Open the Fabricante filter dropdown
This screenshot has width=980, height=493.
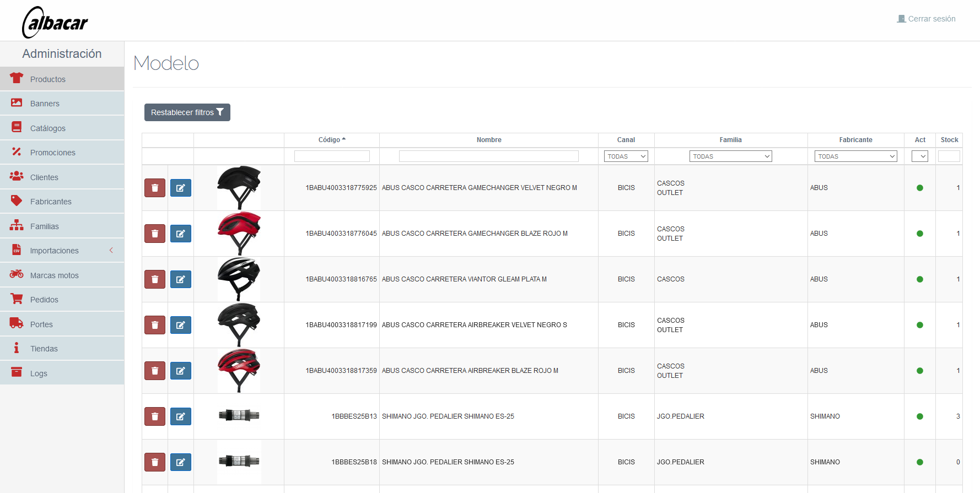click(x=856, y=156)
